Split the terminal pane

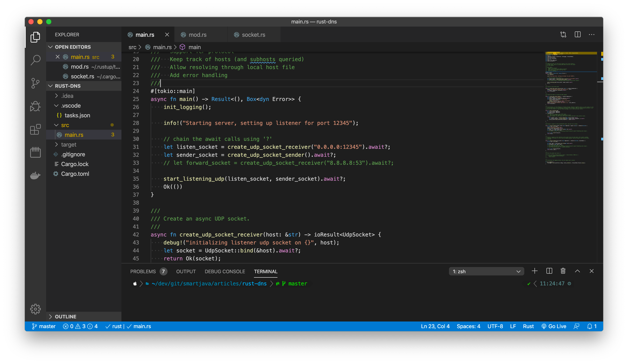point(549,271)
